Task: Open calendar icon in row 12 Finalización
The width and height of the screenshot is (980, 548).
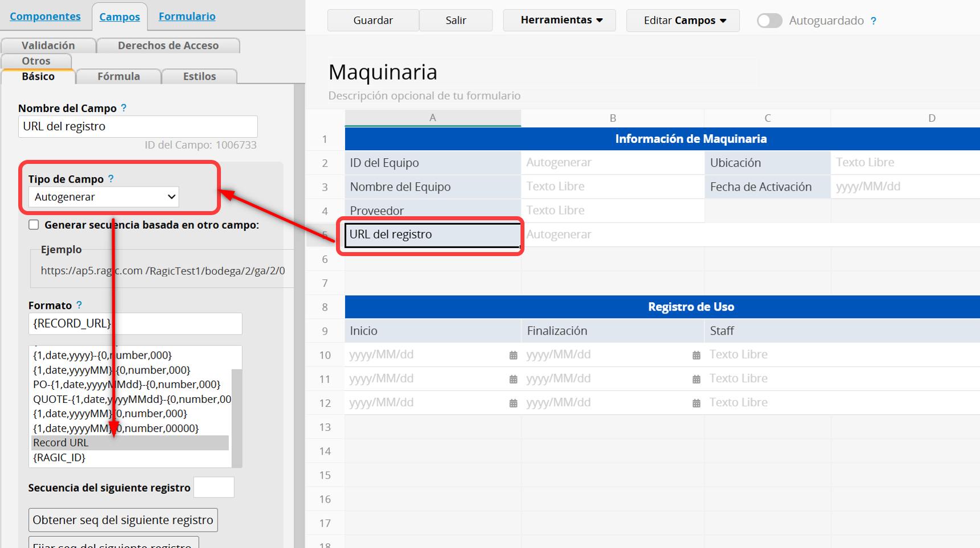Action: pos(696,403)
